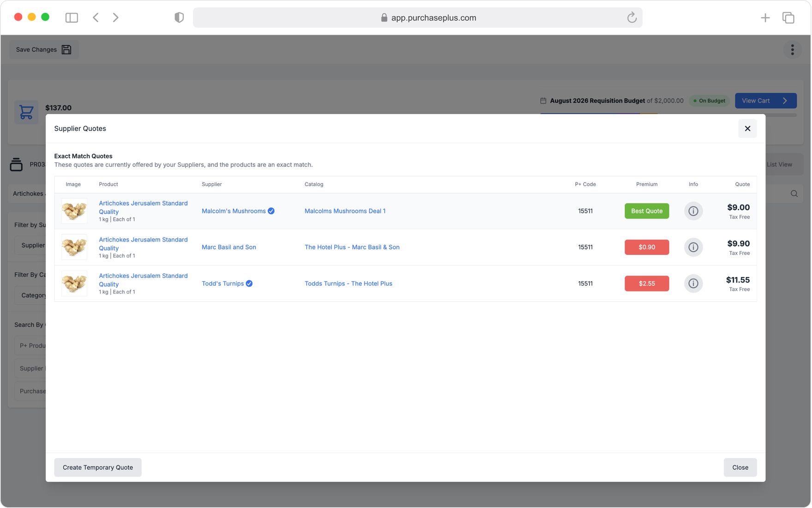Click the red $2.55 premium badge
Viewport: 812px width, 508px height.
pos(646,284)
